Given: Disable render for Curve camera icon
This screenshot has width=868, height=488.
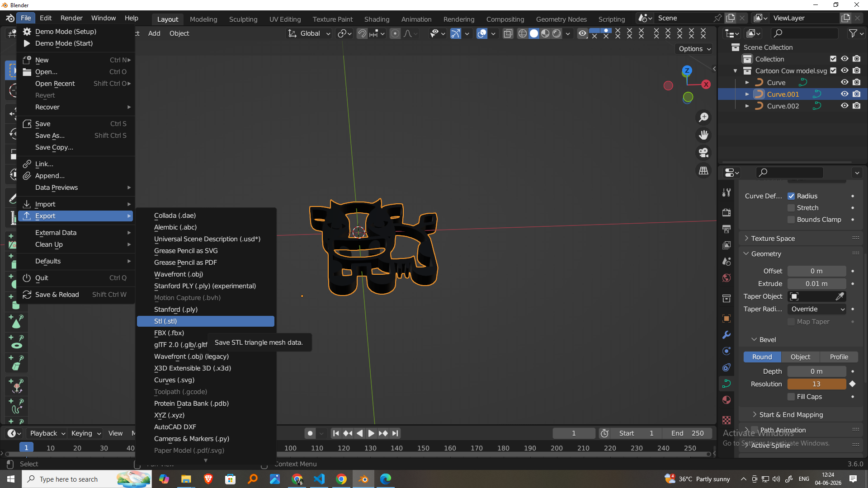Looking at the screenshot, I should coord(857,82).
